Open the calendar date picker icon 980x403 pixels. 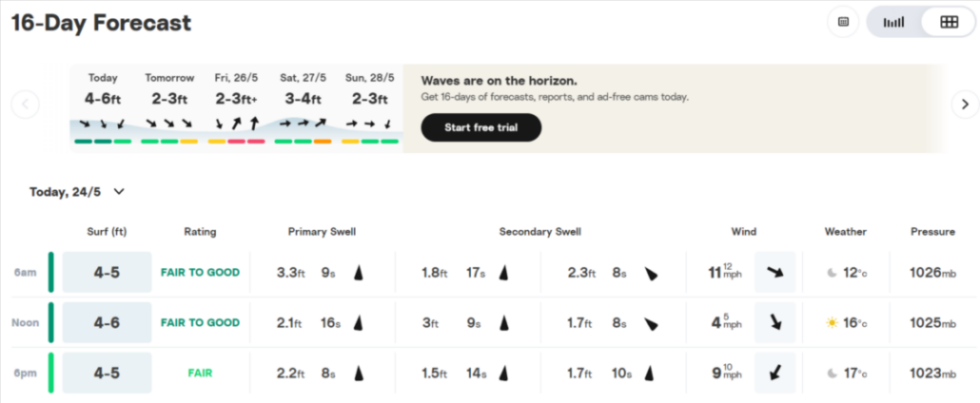(843, 22)
